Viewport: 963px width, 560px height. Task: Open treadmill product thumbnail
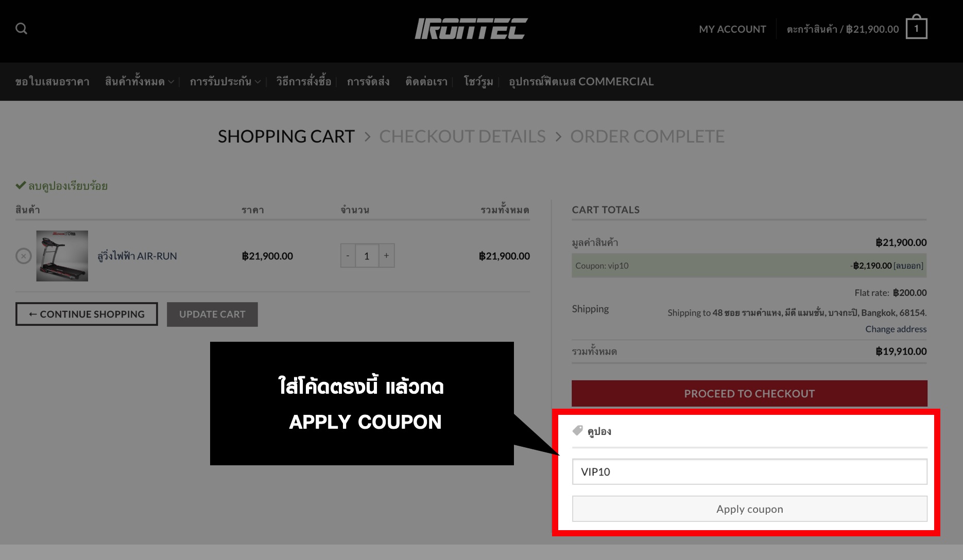pos(62,256)
